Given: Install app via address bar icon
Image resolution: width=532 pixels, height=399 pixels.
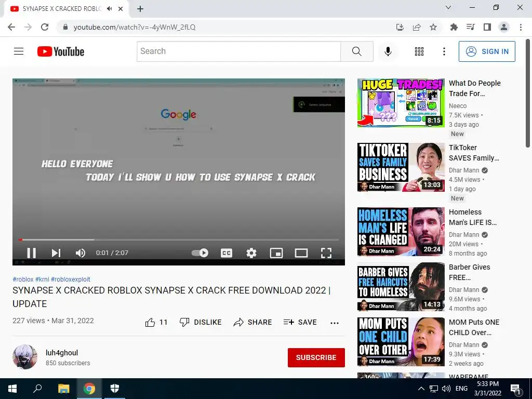Looking at the screenshot, I should click(400, 27).
